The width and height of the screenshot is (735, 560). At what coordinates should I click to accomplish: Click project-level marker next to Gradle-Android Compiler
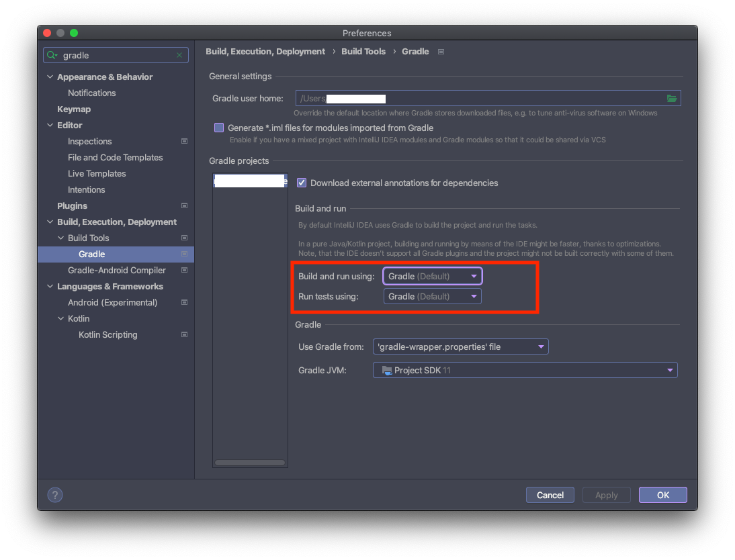[x=184, y=270]
